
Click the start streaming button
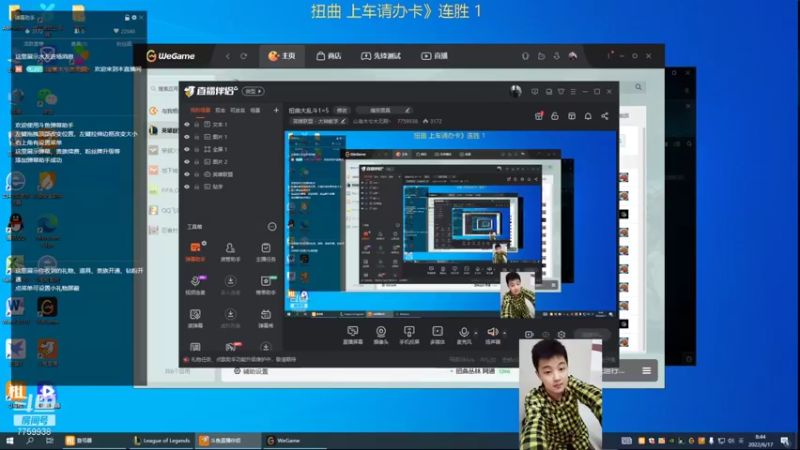click(x=591, y=335)
